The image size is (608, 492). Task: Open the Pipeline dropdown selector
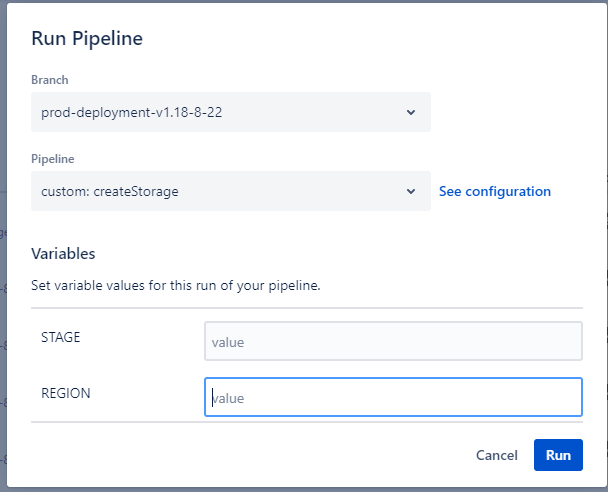[x=230, y=191]
